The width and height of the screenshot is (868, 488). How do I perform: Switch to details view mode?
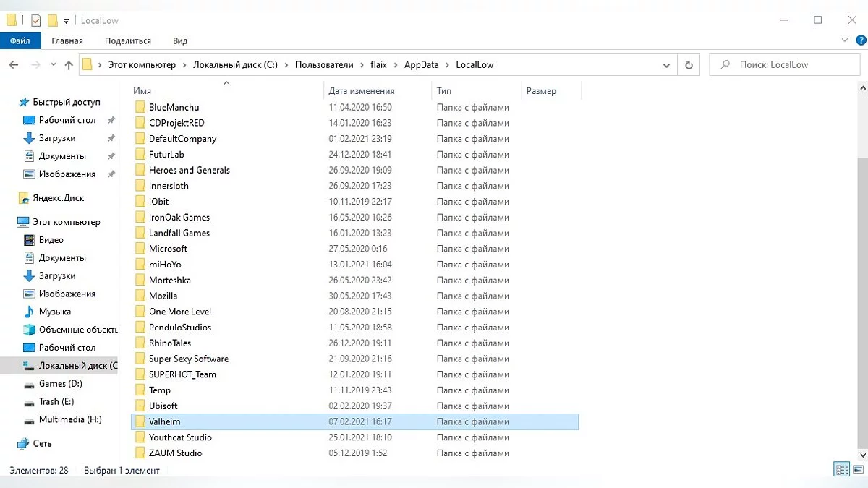pyautogui.click(x=842, y=470)
